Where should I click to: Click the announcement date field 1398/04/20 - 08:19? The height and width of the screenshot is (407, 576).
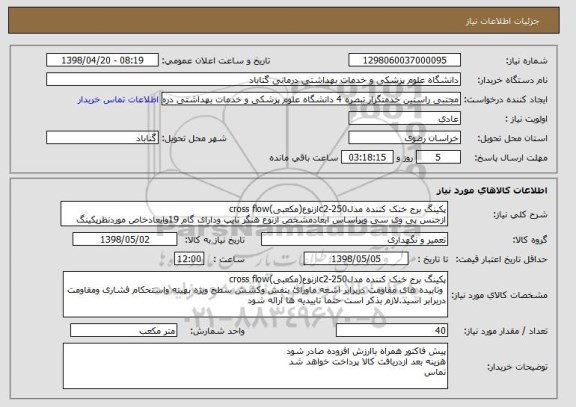tap(102, 60)
